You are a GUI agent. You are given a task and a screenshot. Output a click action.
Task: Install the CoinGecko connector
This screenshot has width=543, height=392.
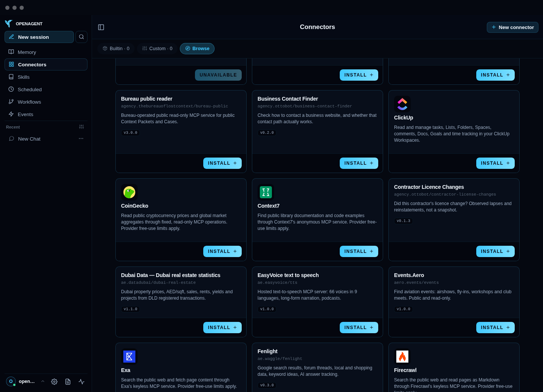point(222,251)
